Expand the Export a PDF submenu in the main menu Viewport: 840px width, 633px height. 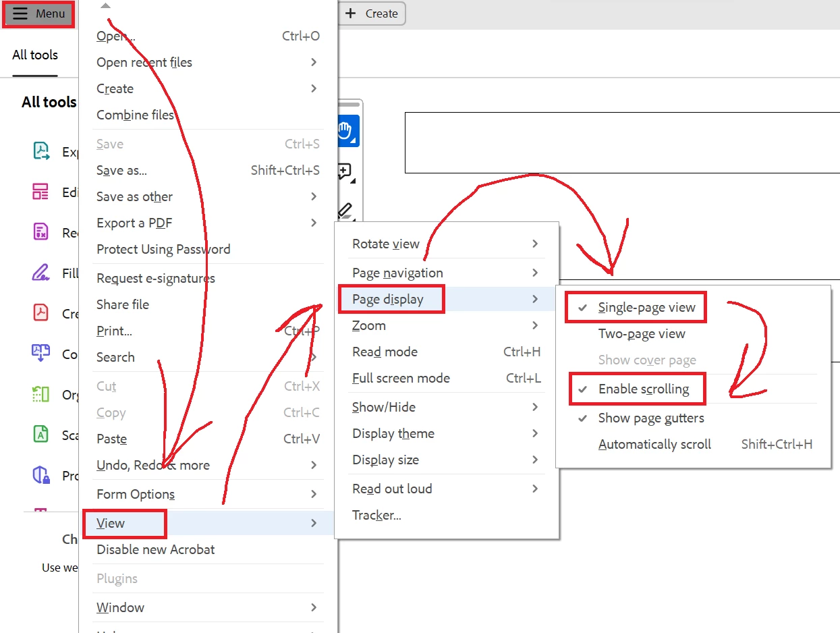208,223
